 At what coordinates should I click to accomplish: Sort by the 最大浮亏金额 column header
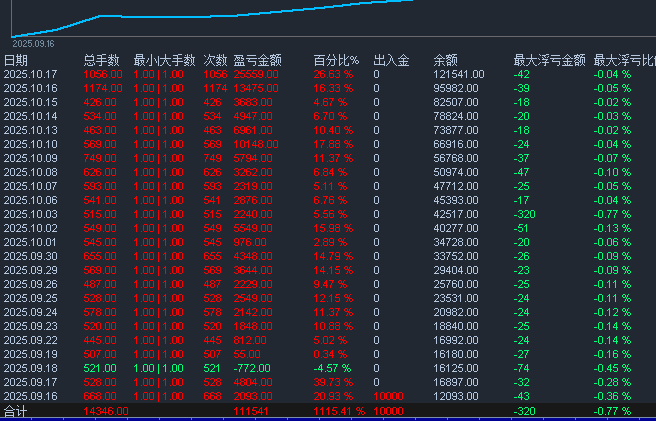click(548, 60)
